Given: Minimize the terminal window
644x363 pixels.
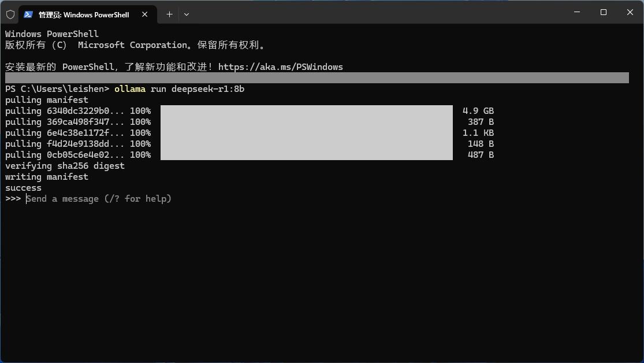Looking at the screenshot, I should pyautogui.click(x=577, y=12).
